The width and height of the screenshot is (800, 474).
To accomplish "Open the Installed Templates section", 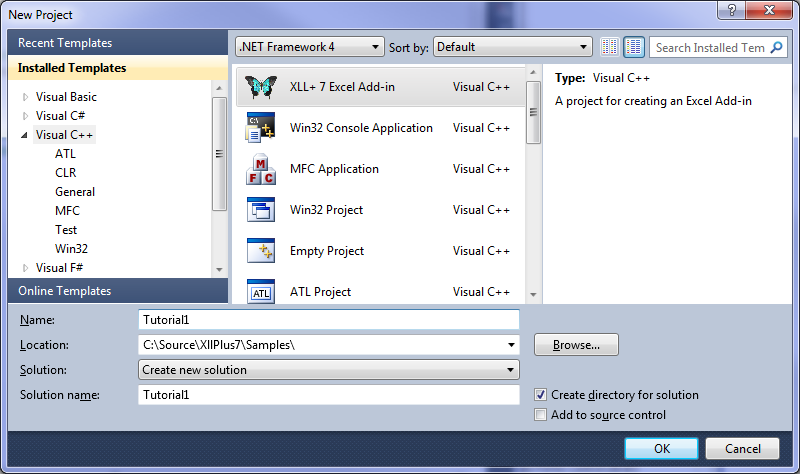I will point(118,68).
